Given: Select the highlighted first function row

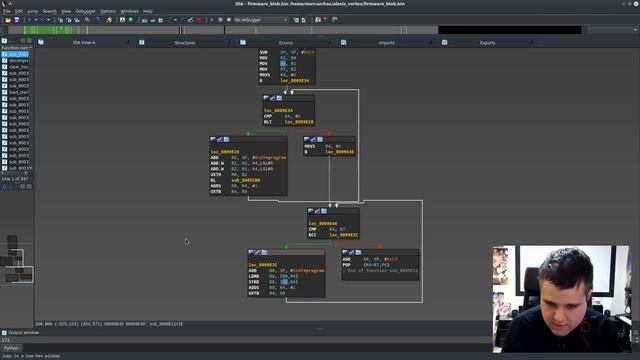Looking at the screenshot, I should tap(16, 54).
